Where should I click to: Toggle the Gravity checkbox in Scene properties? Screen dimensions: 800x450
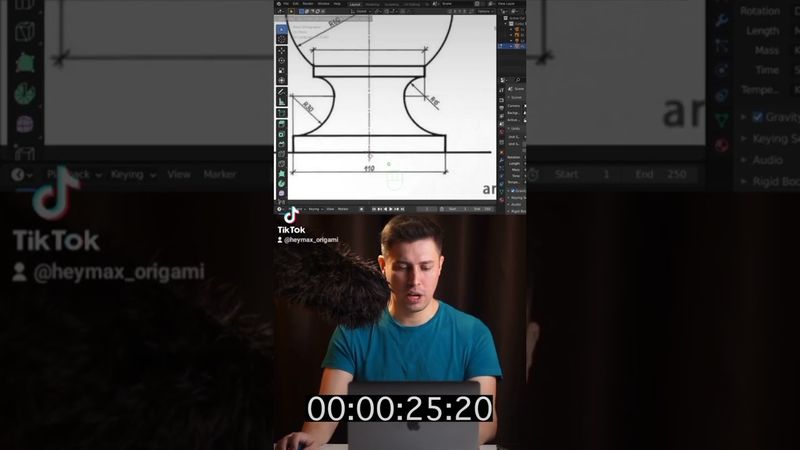pos(512,190)
